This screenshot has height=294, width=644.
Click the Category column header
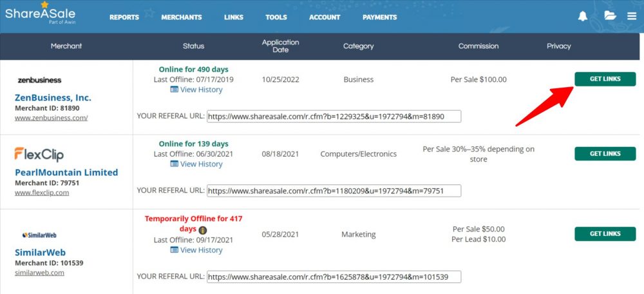(x=359, y=46)
